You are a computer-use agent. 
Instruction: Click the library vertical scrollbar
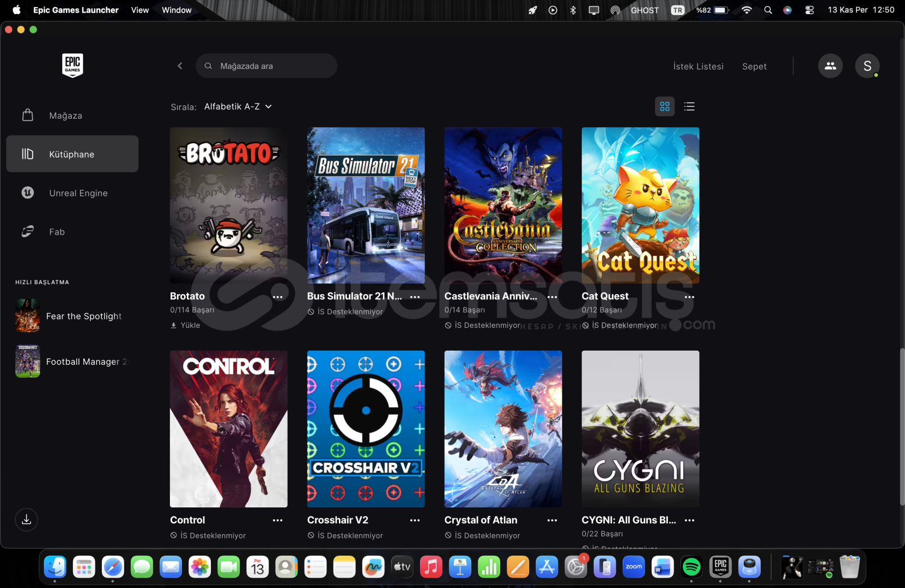901,427
